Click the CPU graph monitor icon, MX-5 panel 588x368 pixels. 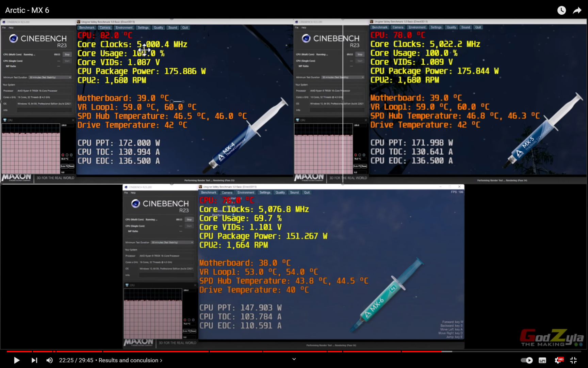pos(298,120)
